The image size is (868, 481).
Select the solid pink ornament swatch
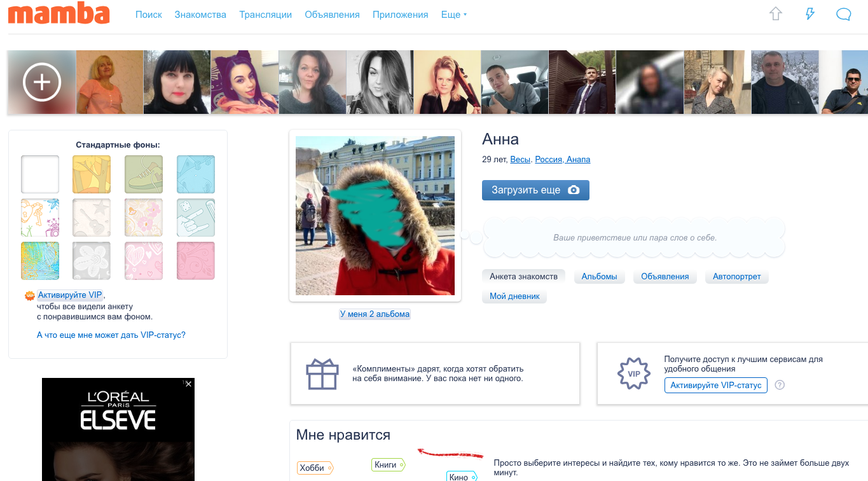tap(196, 261)
